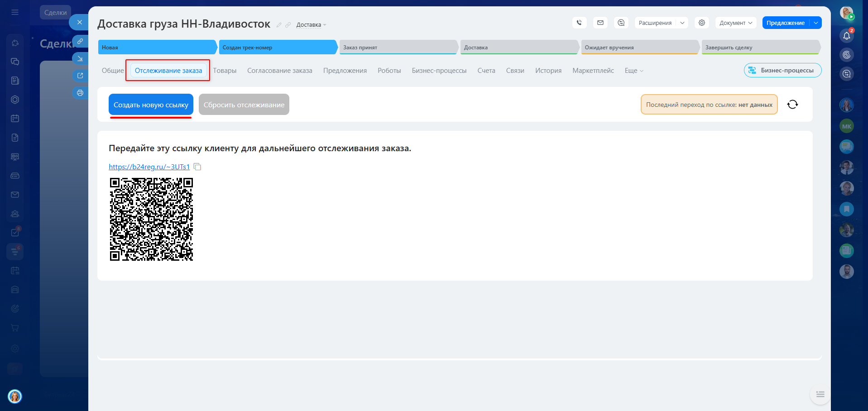Open the messenger chats icon in left sidebar
The width and height of the screenshot is (868, 411).
(15, 62)
